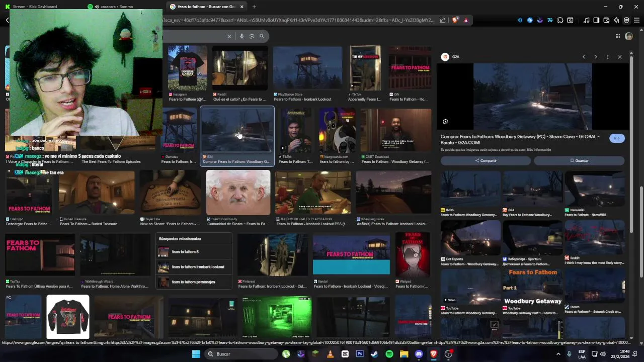This screenshot has height=362, width=644.
Task: Open the TikTok 'Apparently Fears t...' thumbnail
Action: (365, 68)
